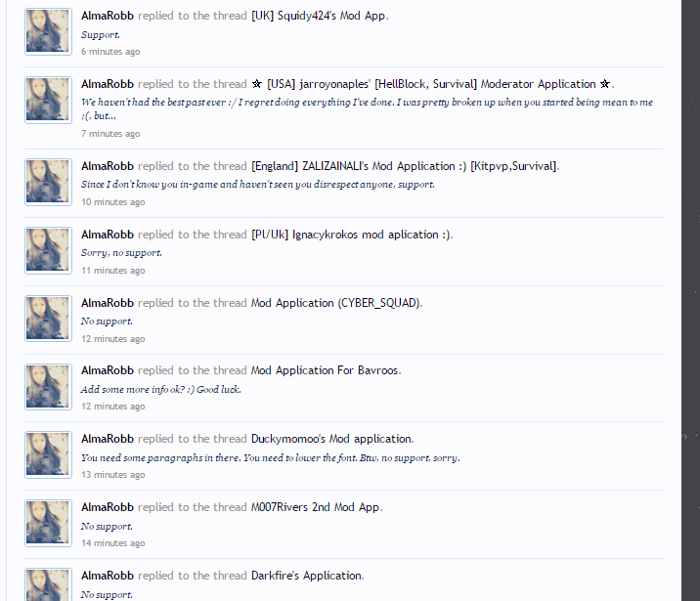This screenshot has height=601, width=700.
Task: Click snippet 'We haven't had the best past ever'
Action: [367, 108]
